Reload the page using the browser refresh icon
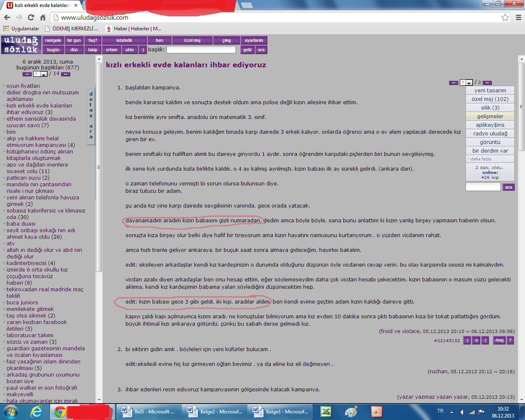The width and height of the screenshot is (525, 420). point(31,17)
